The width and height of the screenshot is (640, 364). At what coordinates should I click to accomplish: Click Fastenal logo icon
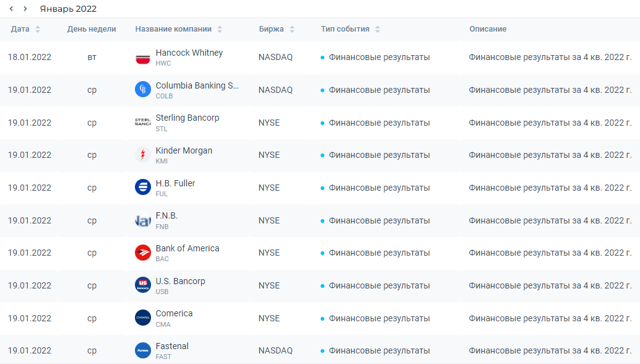click(x=143, y=350)
